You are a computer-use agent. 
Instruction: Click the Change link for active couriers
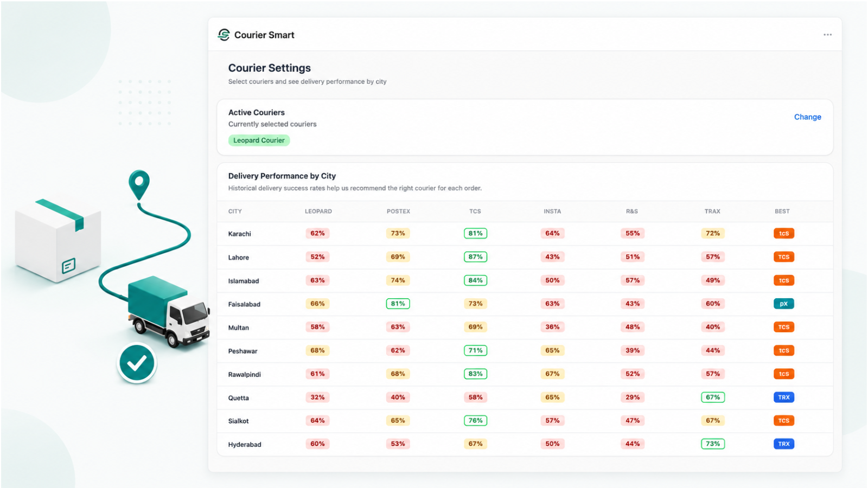tap(807, 117)
